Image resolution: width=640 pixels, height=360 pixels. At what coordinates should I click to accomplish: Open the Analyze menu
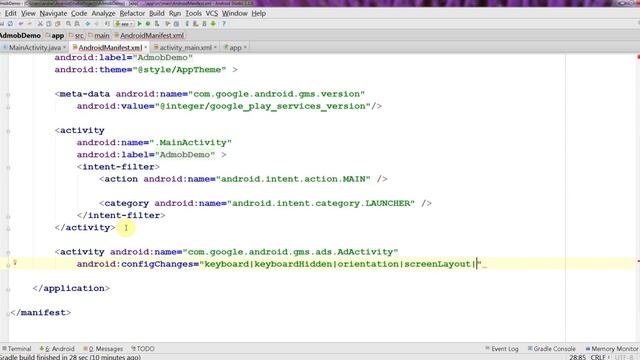(x=103, y=13)
